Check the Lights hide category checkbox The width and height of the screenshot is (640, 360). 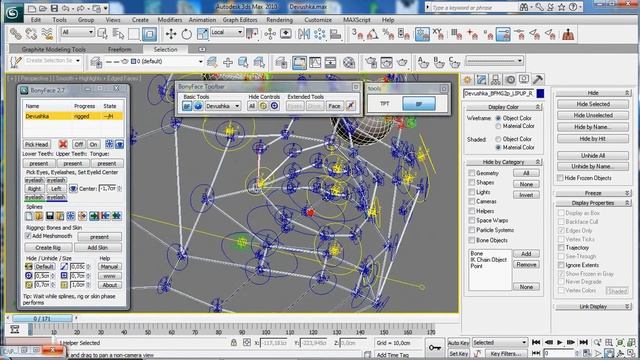tap(472, 192)
